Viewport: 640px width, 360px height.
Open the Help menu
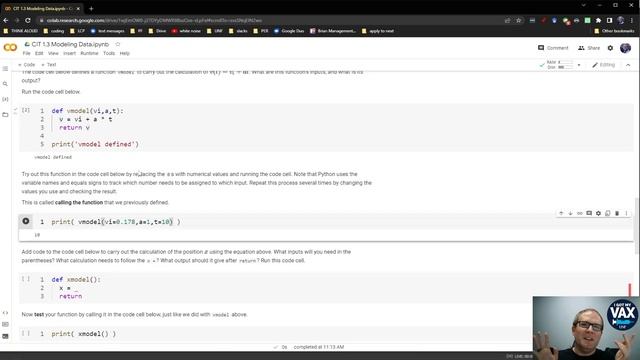(124, 53)
